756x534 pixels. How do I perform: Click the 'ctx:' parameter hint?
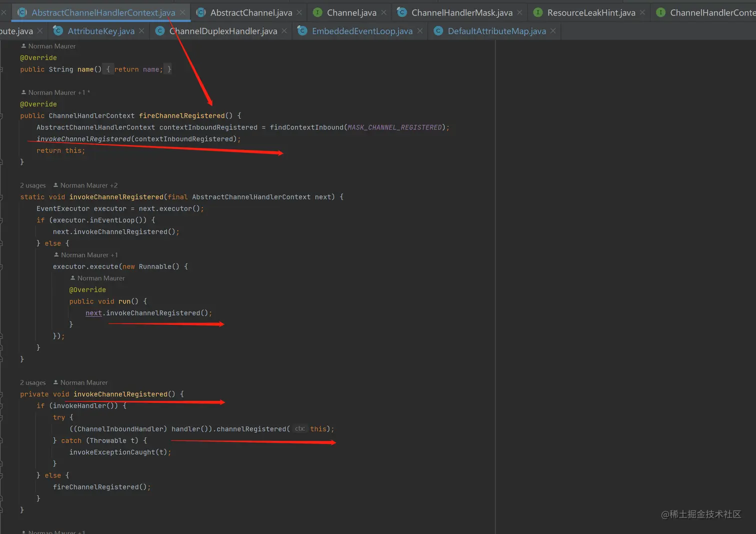coord(299,428)
